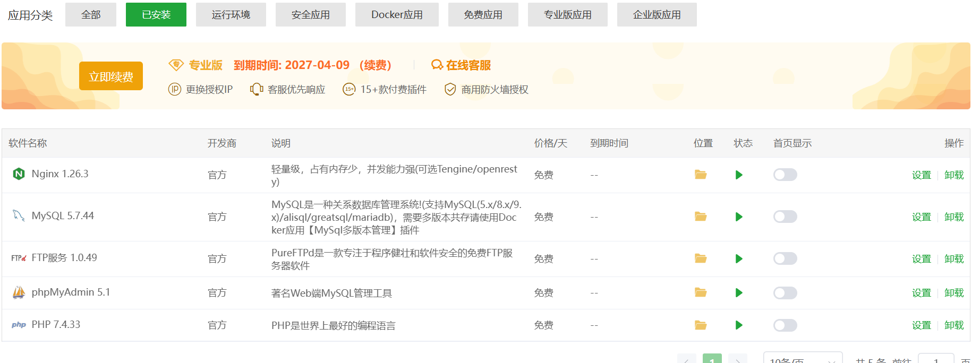The width and height of the screenshot is (980, 363).
Task: Toggle homepage display for Nginx
Action: pyautogui.click(x=785, y=175)
